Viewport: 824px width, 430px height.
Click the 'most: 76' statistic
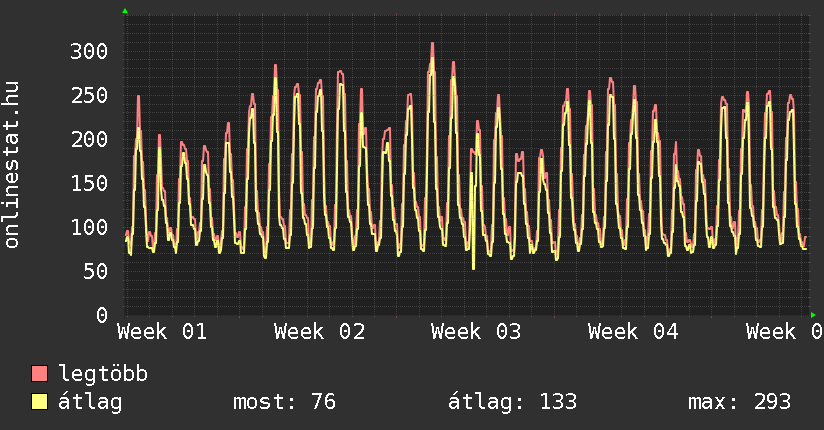click(x=284, y=402)
